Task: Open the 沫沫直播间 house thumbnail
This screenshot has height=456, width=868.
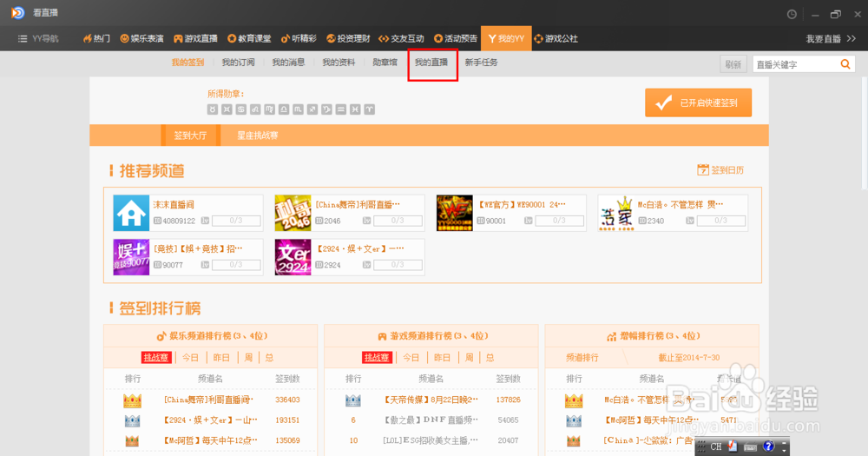Action: (131, 213)
